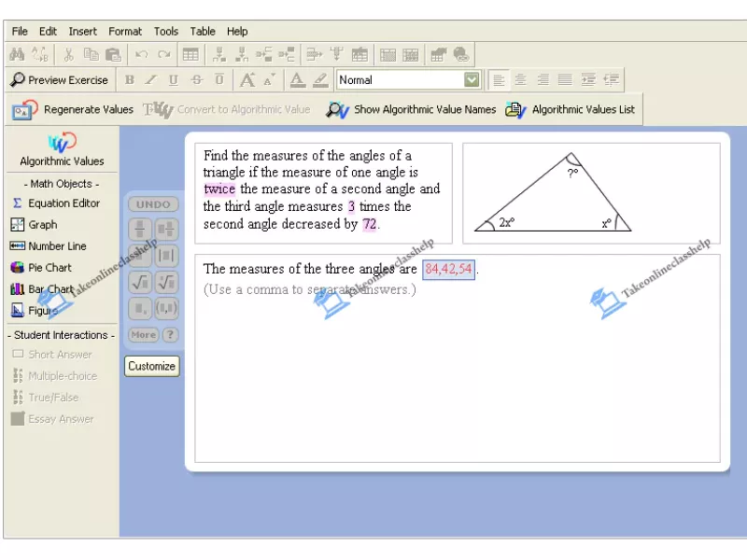Image resolution: width=747 pixels, height=560 pixels.
Task: Open the Equation Editor
Action: 56,203
